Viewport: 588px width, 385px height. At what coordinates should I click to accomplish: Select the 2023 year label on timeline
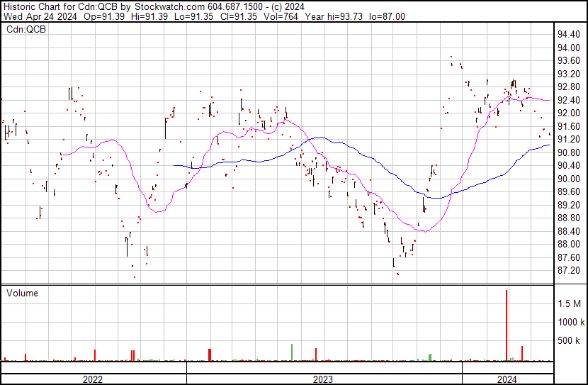click(x=323, y=379)
